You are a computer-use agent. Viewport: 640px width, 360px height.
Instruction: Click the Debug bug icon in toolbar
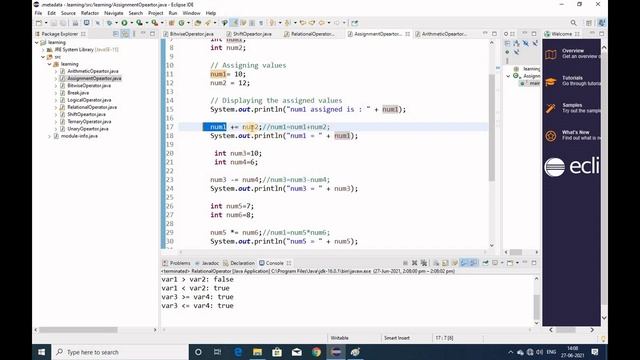(x=109, y=23)
